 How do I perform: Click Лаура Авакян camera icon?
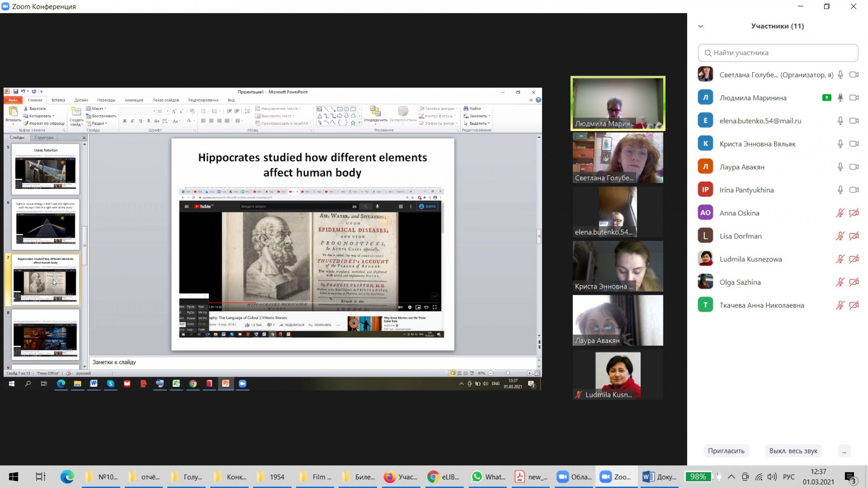click(854, 167)
